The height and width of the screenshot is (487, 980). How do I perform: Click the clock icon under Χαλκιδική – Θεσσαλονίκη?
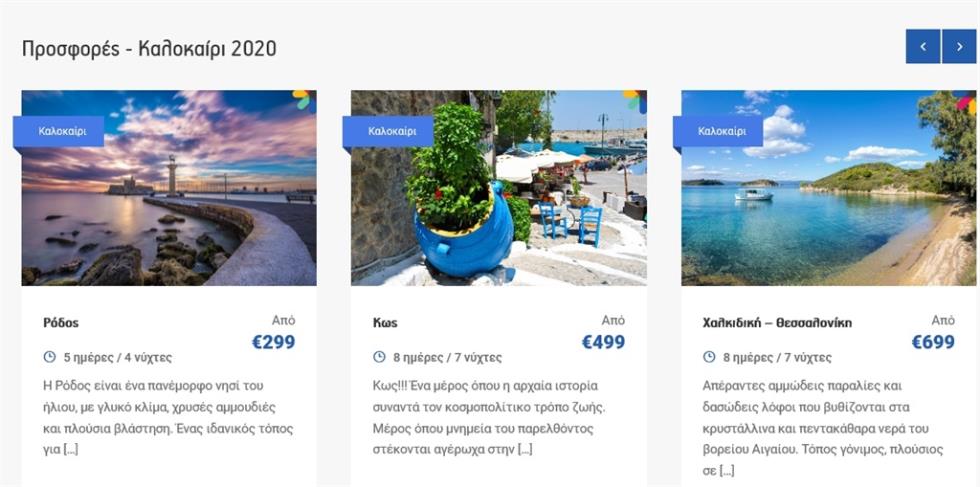[709, 357]
